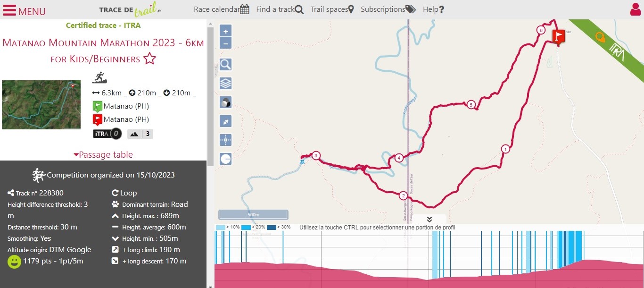Viewport: 644px width, 288px height.
Task: Click the long climb arrow icon
Action: 115,250
